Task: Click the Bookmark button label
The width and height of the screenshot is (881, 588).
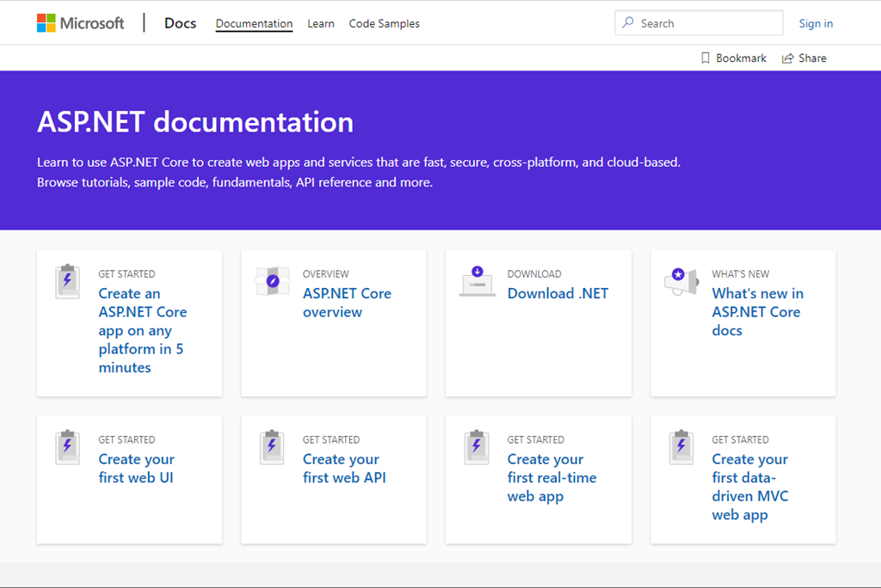Action: tap(741, 58)
